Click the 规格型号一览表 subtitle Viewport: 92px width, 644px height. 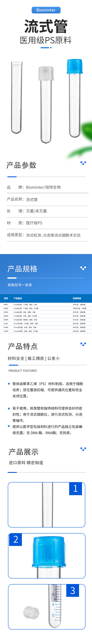(20, 285)
